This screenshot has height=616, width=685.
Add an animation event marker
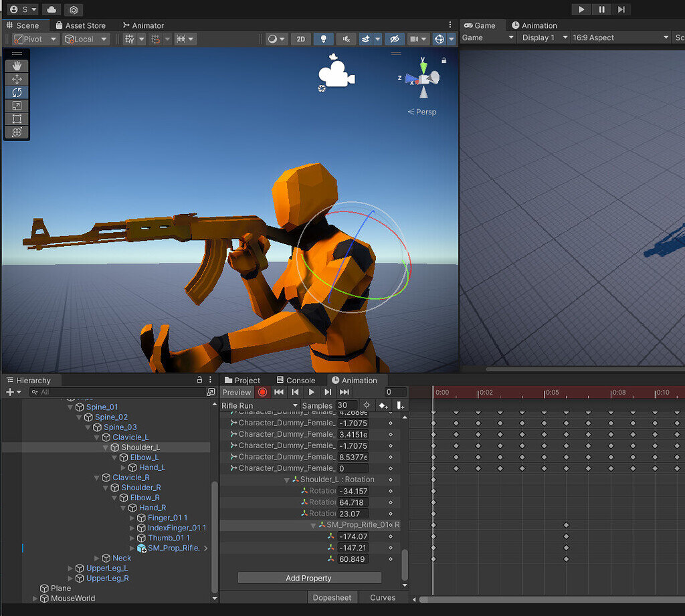(399, 405)
